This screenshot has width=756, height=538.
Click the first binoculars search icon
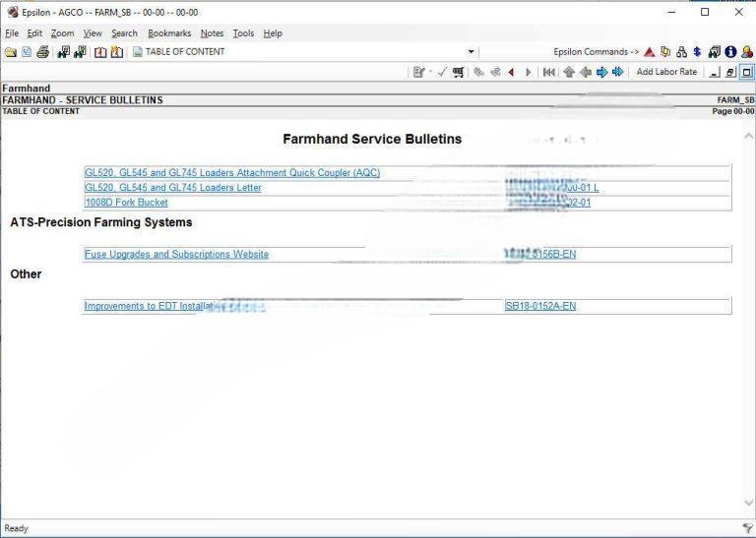pos(63,52)
